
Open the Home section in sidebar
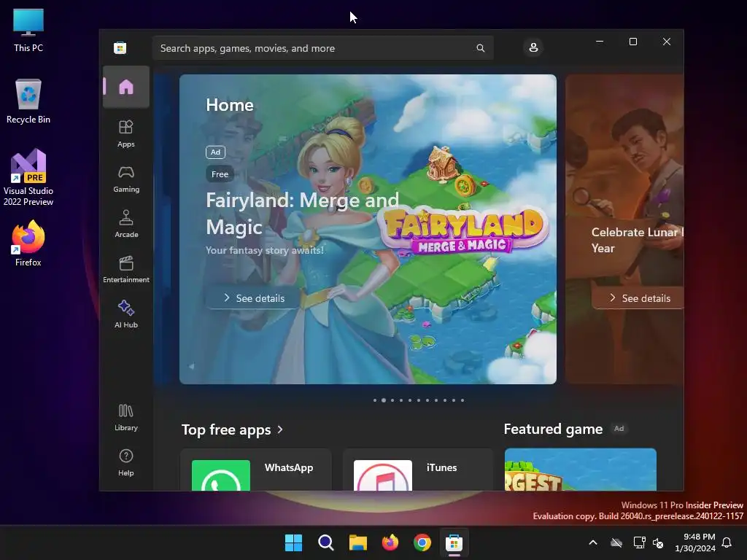pos(126,87)
